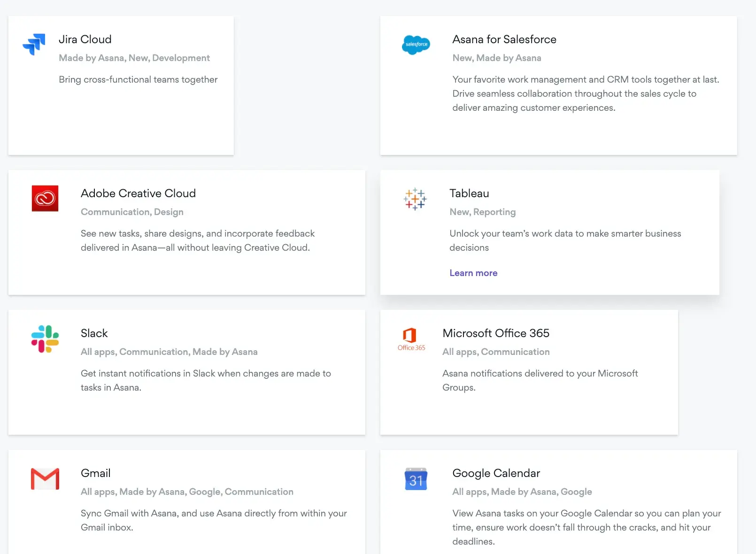756x554 pixels.
Task: Select the Tableau card title
Action: click(469, 193)
